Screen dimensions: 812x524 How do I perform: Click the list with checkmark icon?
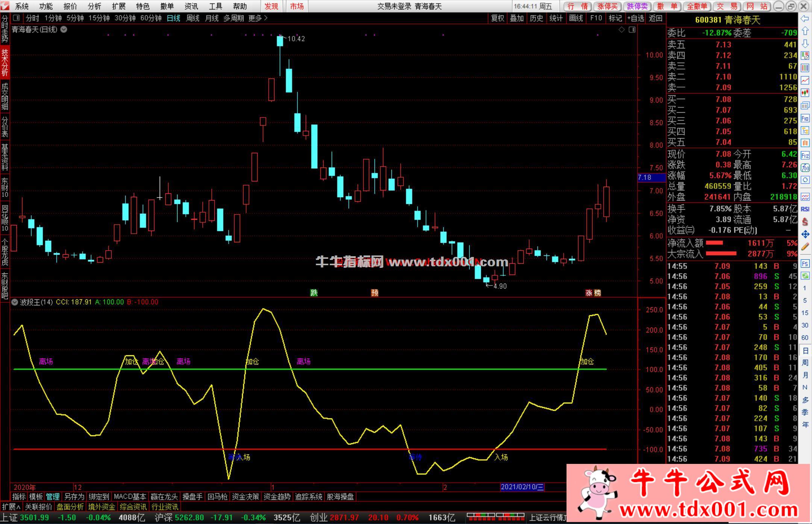pyautogui.click(x=805, y=56)
